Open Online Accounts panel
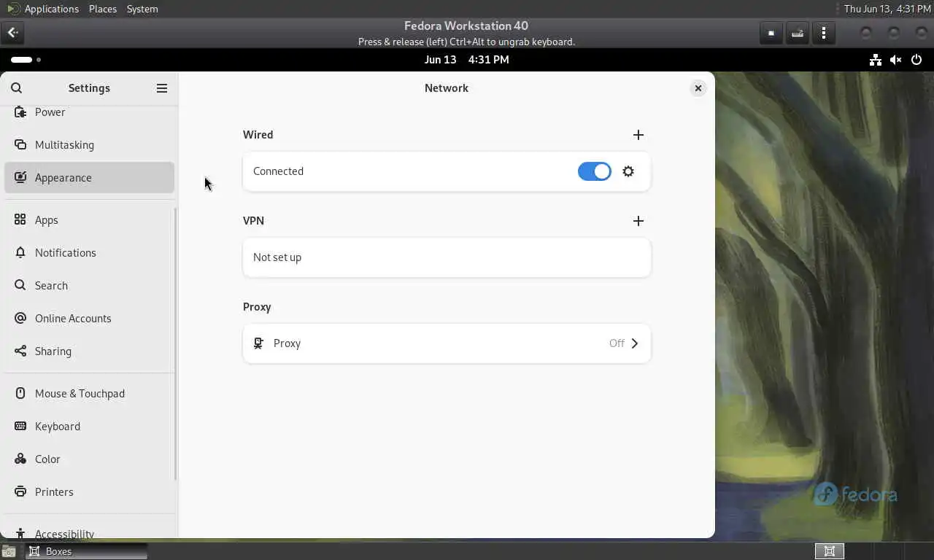 90,319
